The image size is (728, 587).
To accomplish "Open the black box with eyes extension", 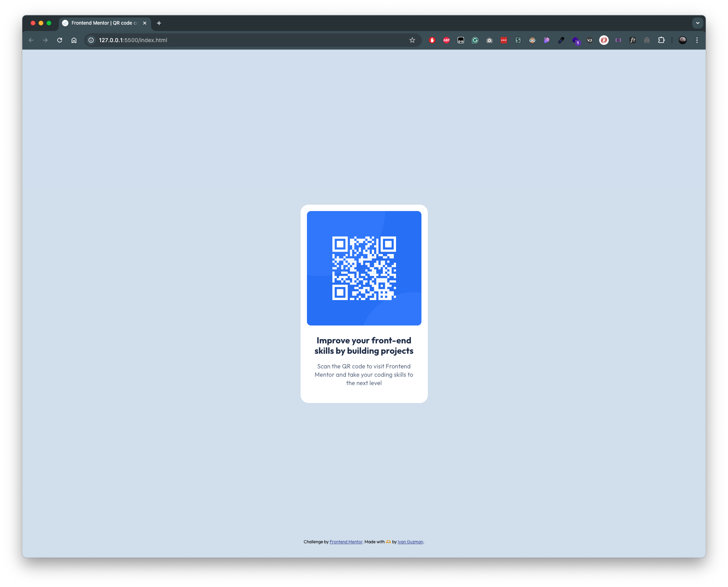I will tap(461, 40).
